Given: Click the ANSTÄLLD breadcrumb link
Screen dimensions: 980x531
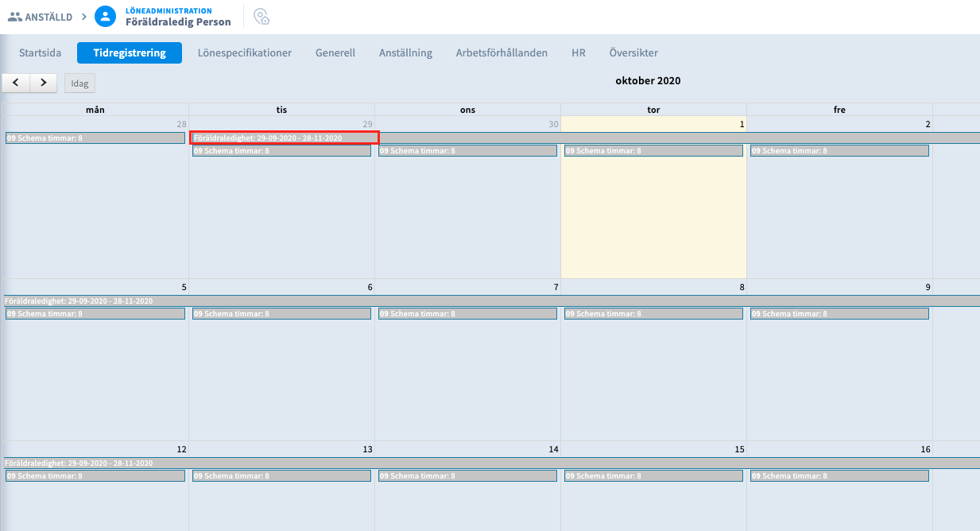Looking at the screenshot, I should click(x=48, y=17).
